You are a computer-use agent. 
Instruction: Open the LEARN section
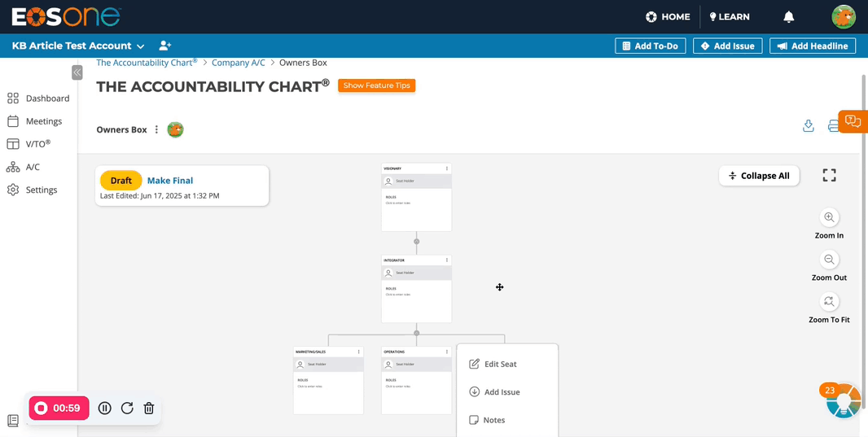click(x=730, y=16)
